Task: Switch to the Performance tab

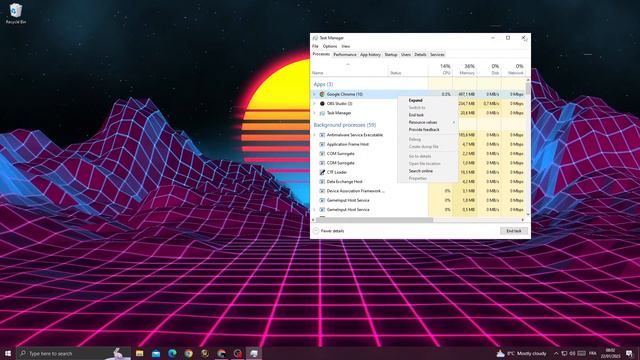Action: 345,55
